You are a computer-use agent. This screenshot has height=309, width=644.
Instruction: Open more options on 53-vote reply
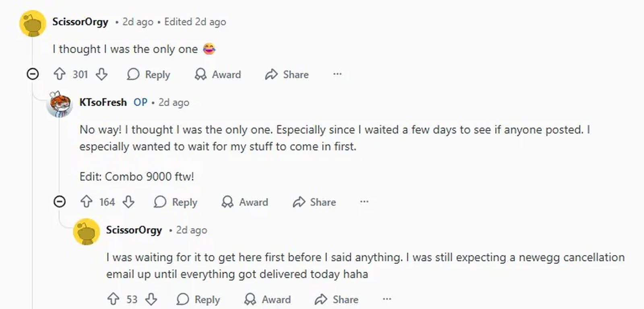click(387, 299)
